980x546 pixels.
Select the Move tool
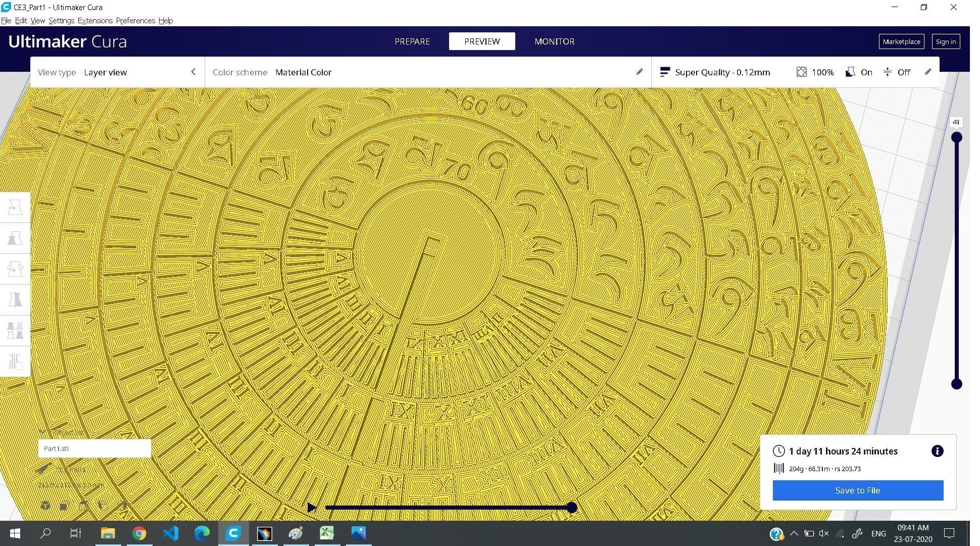pos(14,206)
